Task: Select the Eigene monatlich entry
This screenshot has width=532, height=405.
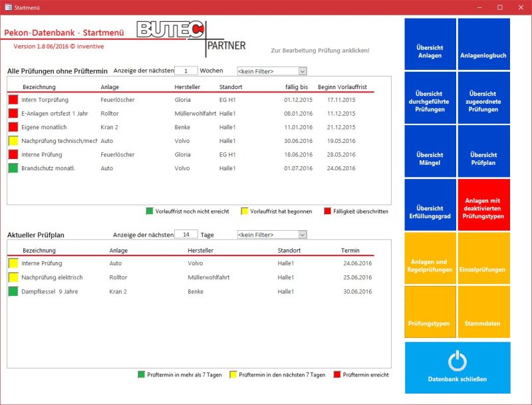Action: pos(44,127)
